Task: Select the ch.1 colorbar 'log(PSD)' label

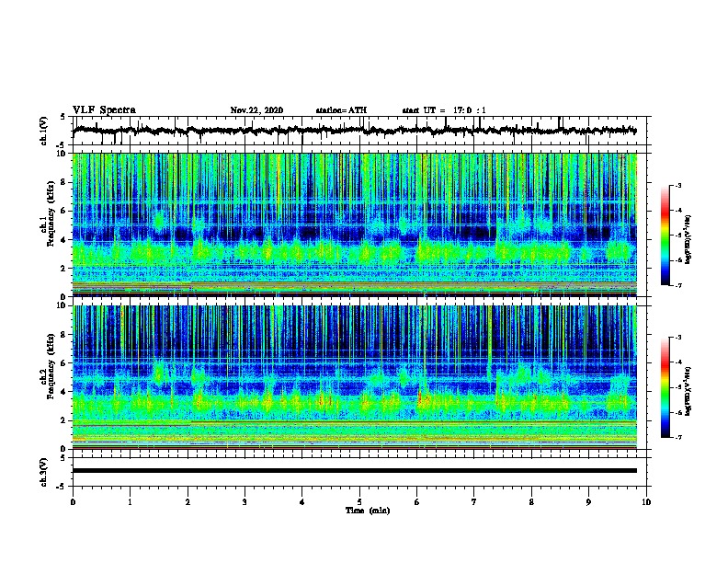Action: coord(688,240)
